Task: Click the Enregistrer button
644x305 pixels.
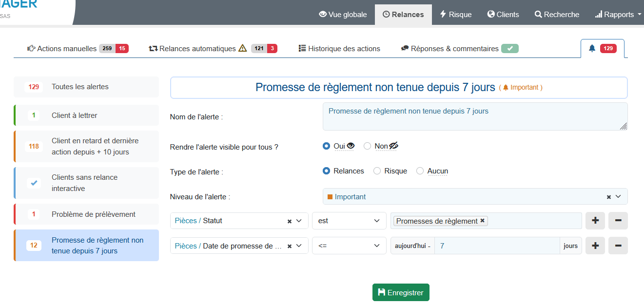Action: coord(401,292)
